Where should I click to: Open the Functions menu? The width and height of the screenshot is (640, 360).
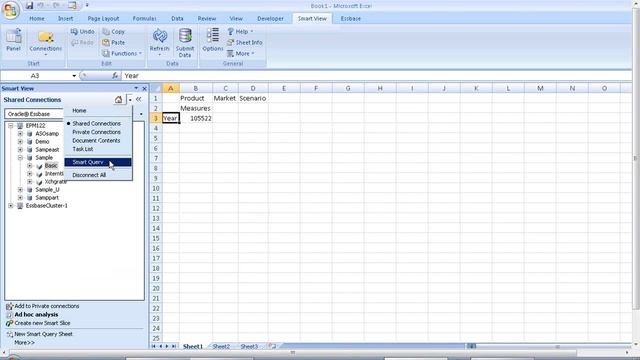122,53
